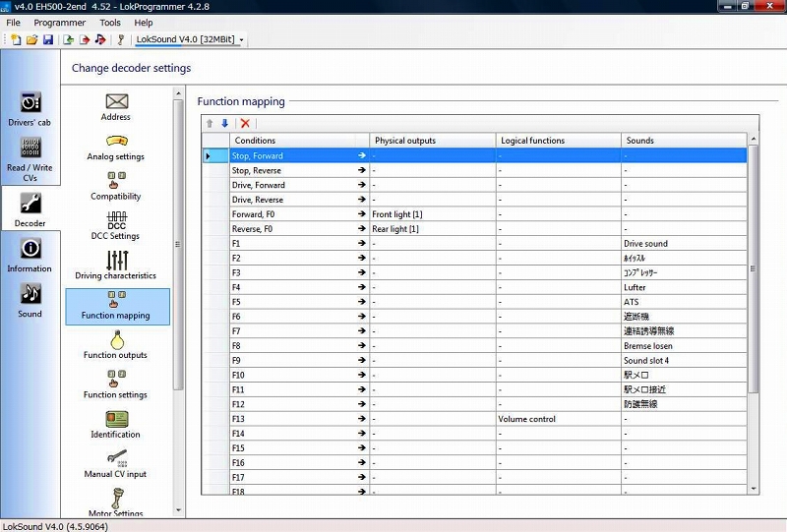Click the Physical outputs column header

click(433, 141)
